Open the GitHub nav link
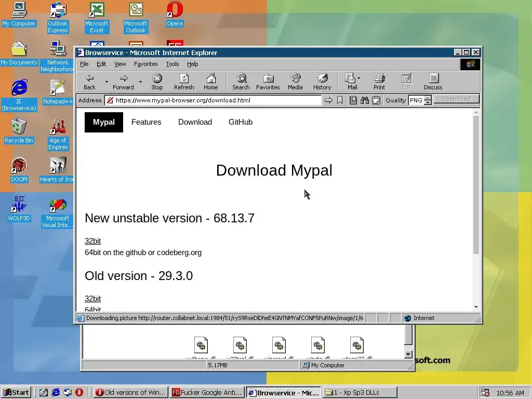Screen dimensions: 532x399 coord(241,122)
